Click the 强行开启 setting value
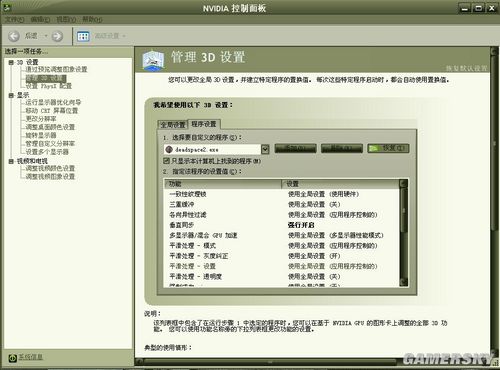500x370 pixels. tap(301, 225)
